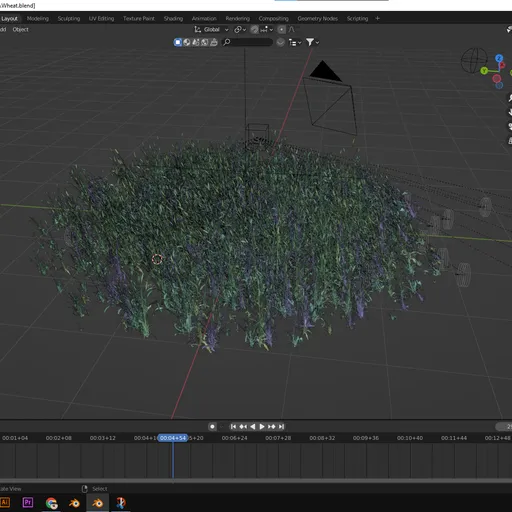This screenshot has height=512, width=512.
Task: Open the red-blue app taskbar icon
Action: (x=121, y=503)
